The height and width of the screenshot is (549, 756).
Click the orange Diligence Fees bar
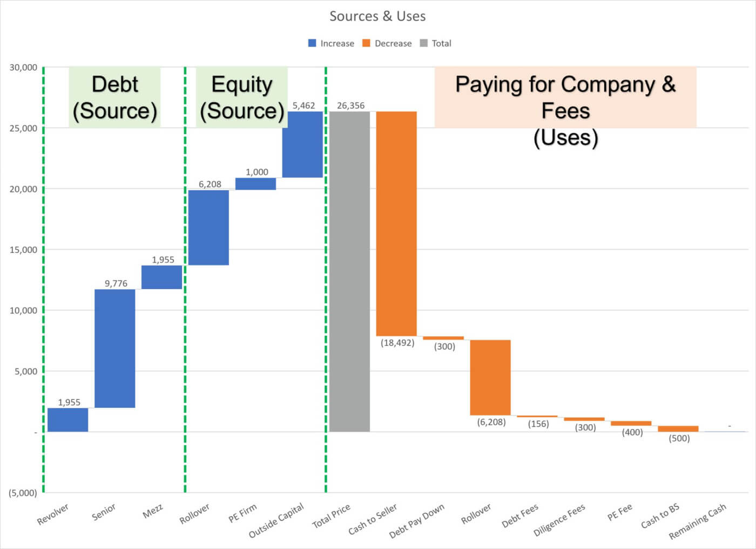(x=584, y=419)
